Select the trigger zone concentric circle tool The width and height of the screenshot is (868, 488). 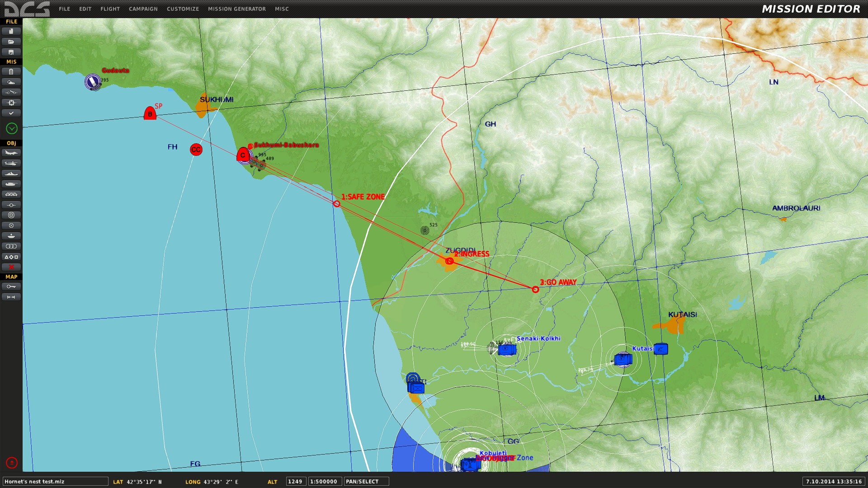click(11, 215)
